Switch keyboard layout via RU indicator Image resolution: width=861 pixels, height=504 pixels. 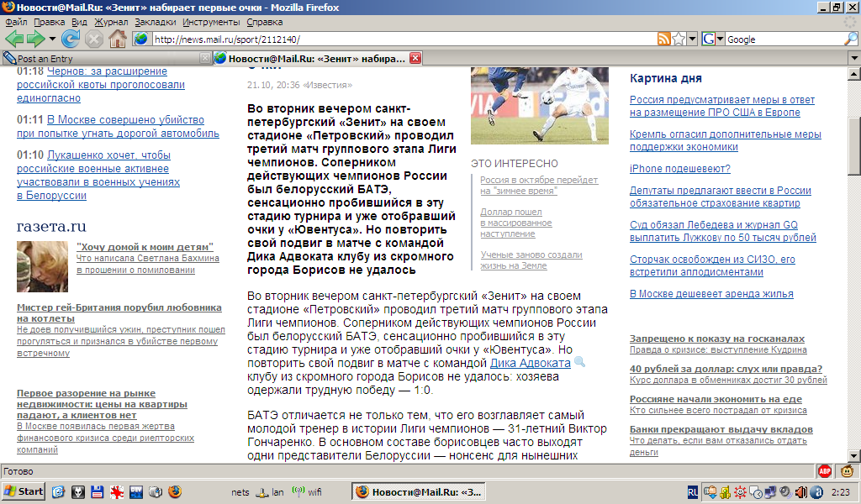[693, 492]
